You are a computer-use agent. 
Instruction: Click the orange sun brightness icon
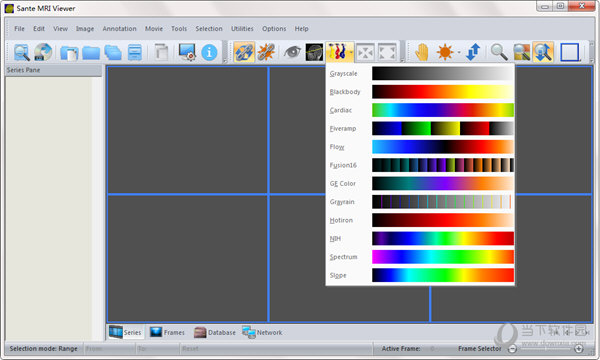click(445, 52)
